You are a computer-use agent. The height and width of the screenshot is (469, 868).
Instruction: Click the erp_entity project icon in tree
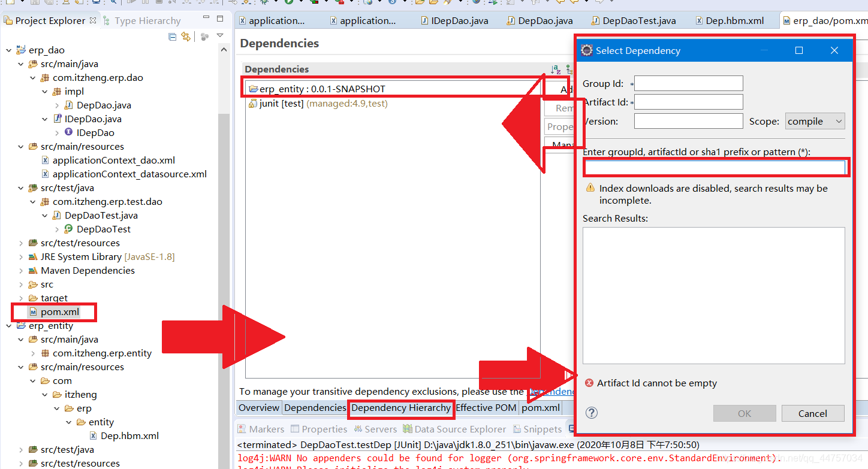[21, 326]
